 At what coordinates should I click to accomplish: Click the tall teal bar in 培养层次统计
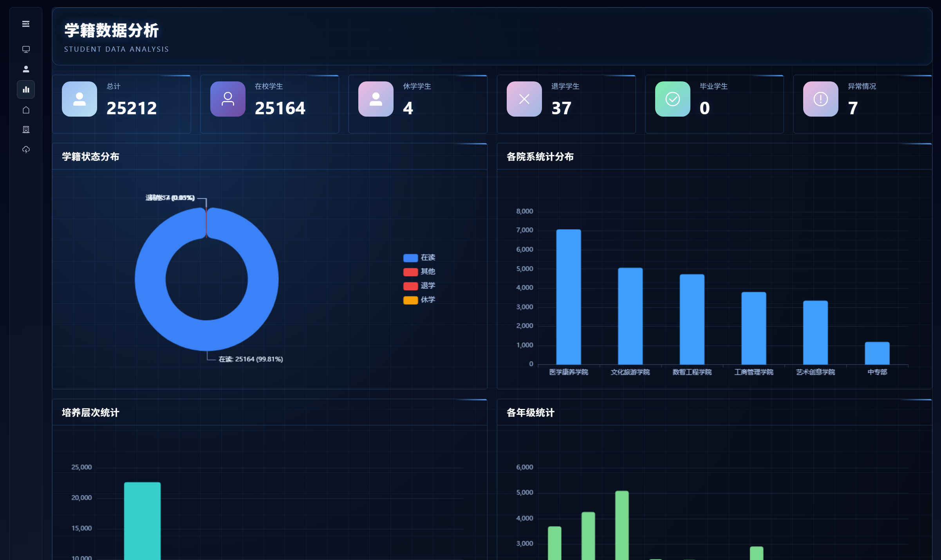pos(143,521)
